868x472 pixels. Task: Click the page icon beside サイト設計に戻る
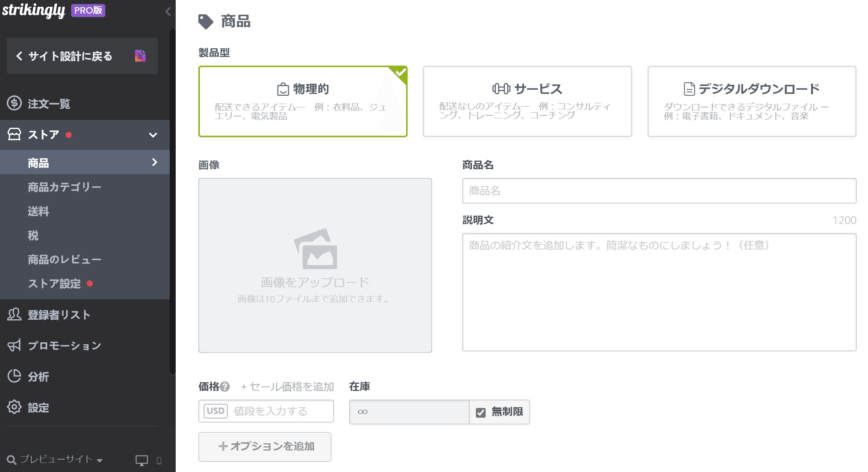[x=140, y=56]
